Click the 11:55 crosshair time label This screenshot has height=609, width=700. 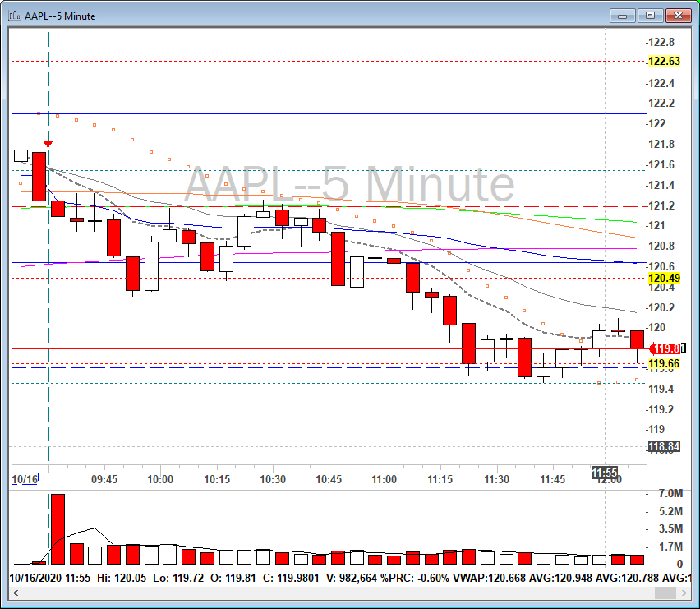(x=605, y=473)
